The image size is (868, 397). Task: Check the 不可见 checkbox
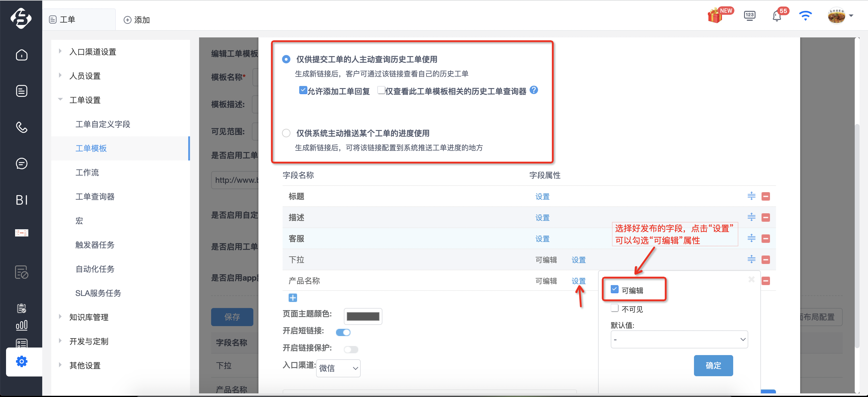pyautogui.click(x=615, y=308)
